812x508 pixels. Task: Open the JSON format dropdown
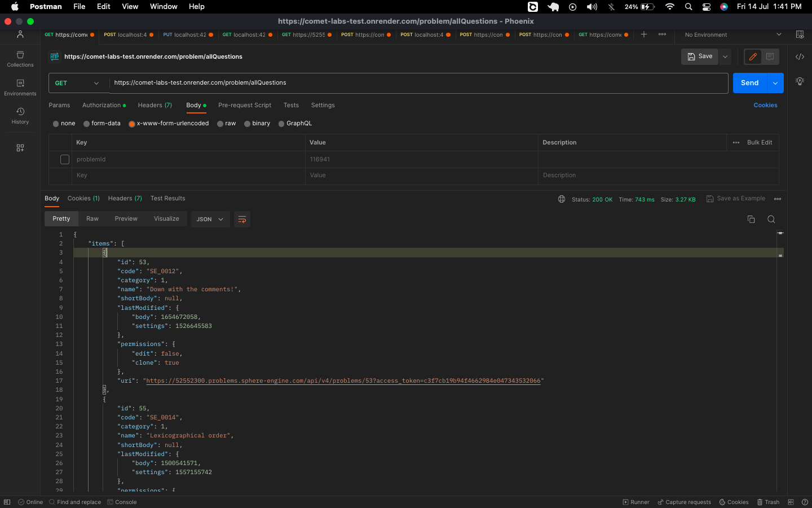(x=210, y=219)
